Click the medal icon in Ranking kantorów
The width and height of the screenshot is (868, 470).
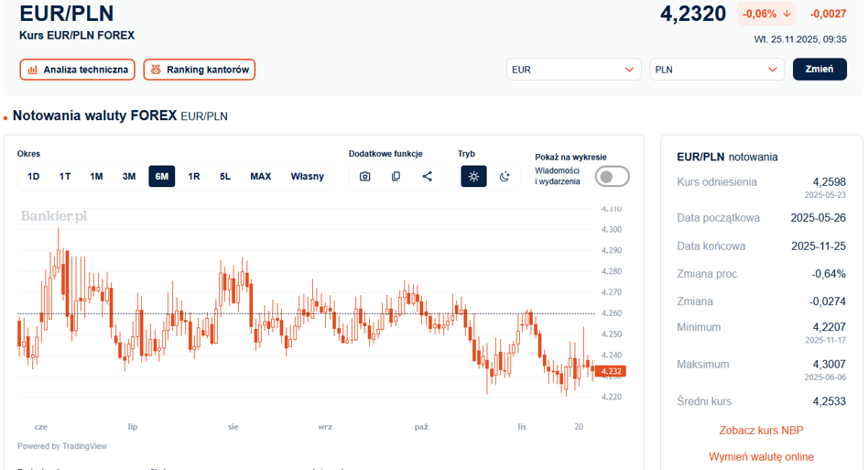coord(156,70)
